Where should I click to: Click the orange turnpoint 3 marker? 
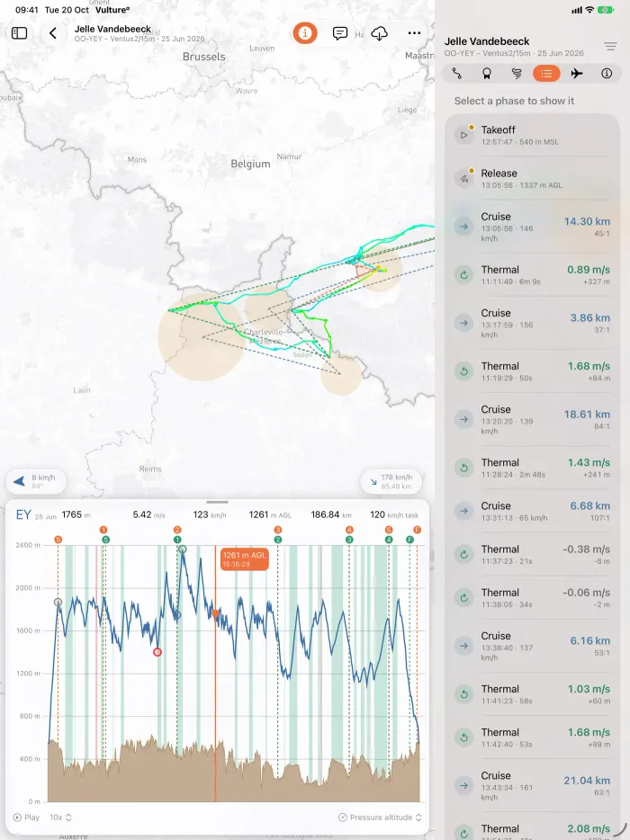pos(278,530)
